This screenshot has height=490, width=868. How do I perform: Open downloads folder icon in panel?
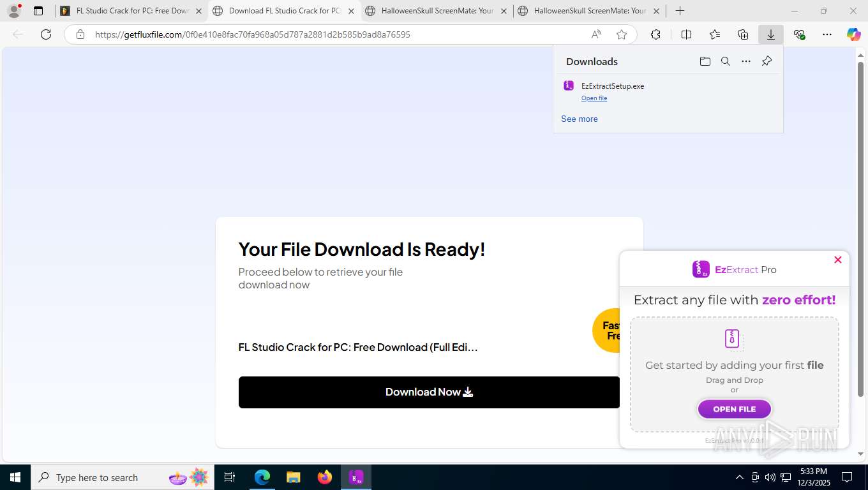pos(705,61)
